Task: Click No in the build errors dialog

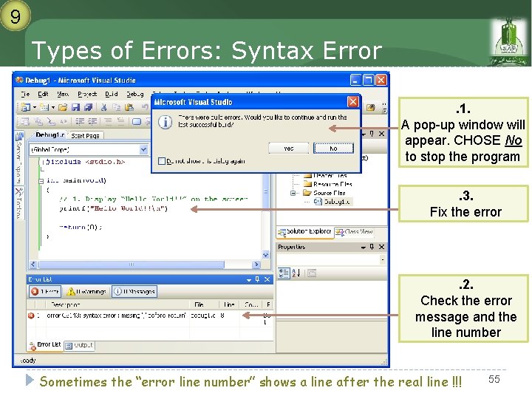Action: pyautogui.click(x=333, y=149)
